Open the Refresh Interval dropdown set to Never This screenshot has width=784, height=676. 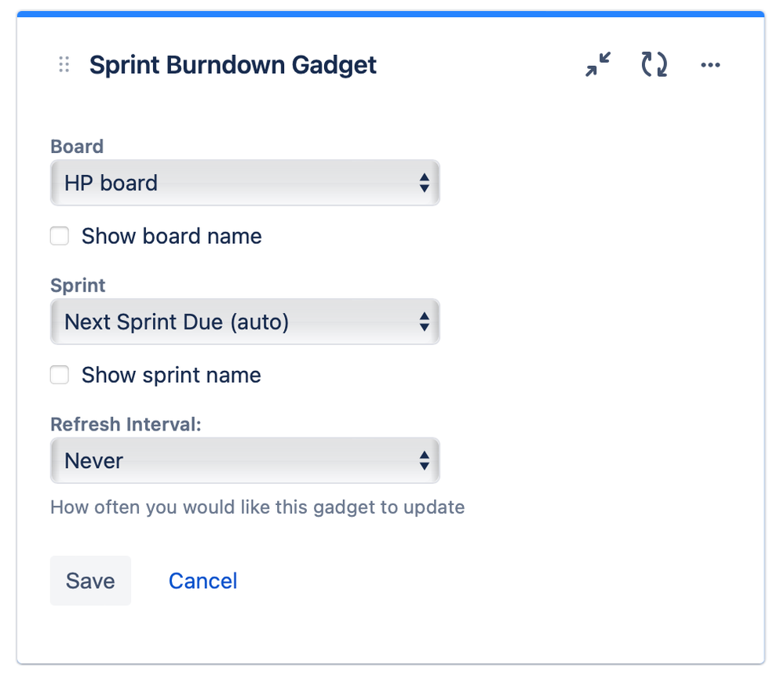tap(245, 460)
